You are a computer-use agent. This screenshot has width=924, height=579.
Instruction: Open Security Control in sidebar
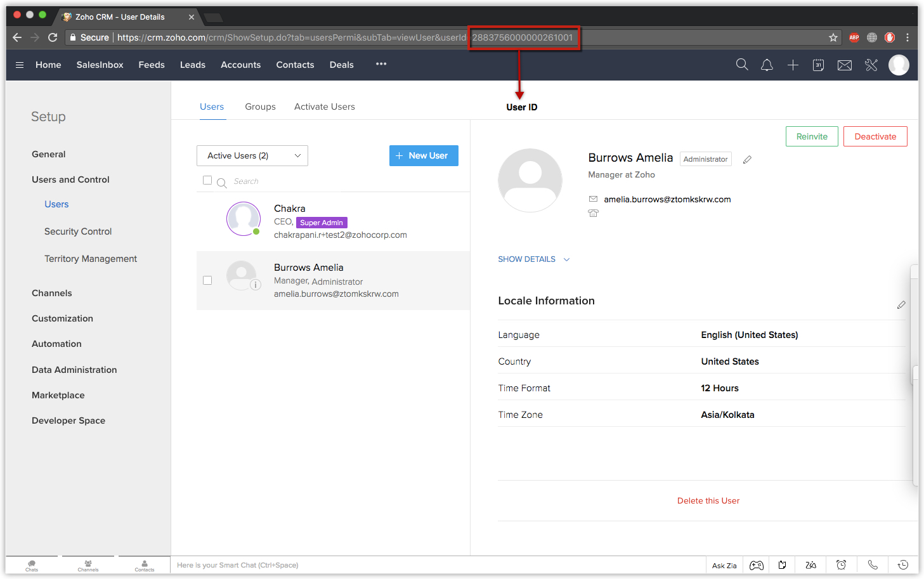click(x=78, y=231)
